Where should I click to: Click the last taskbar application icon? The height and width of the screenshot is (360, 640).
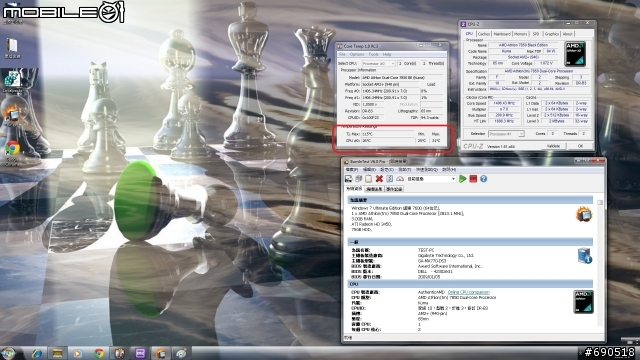[x=181, y=353]
